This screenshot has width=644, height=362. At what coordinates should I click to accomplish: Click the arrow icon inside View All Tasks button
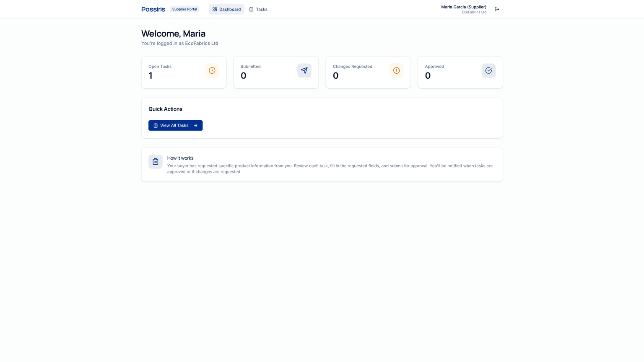pyautogui.click(x=195, y=125)
